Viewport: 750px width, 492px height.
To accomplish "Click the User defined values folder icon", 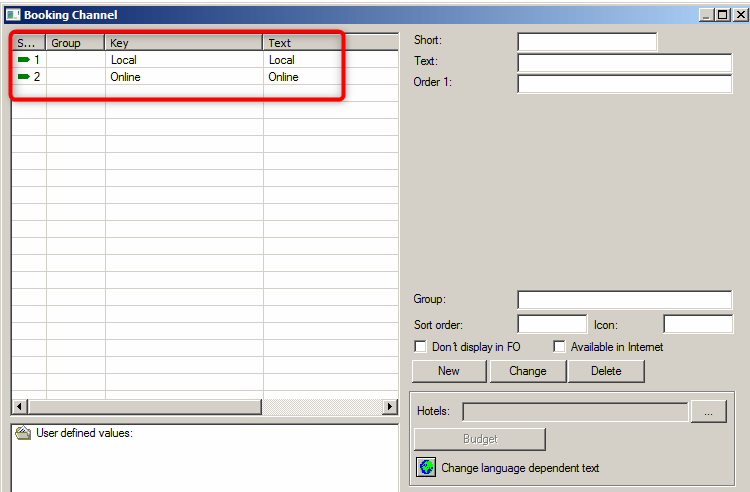I will point(23,433).
